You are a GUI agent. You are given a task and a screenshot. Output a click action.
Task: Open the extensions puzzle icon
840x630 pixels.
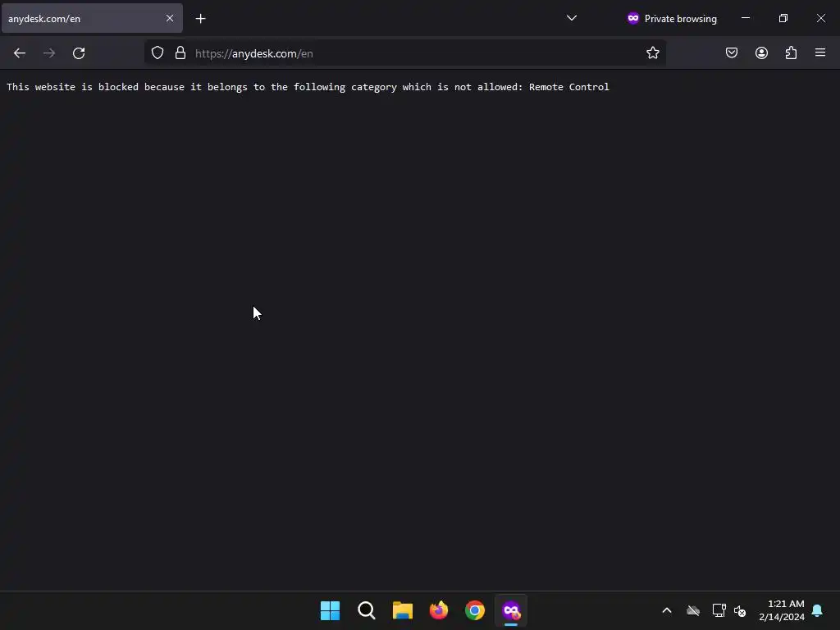tap(792, 53)
